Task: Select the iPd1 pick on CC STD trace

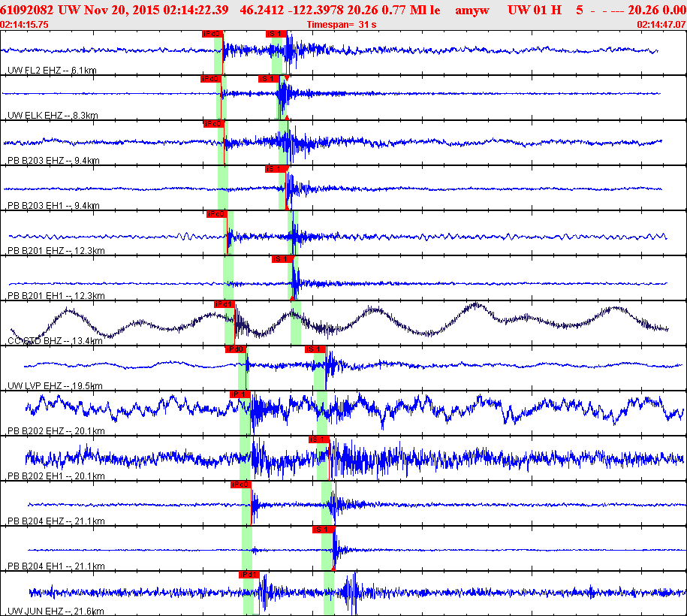Action: 224,304
